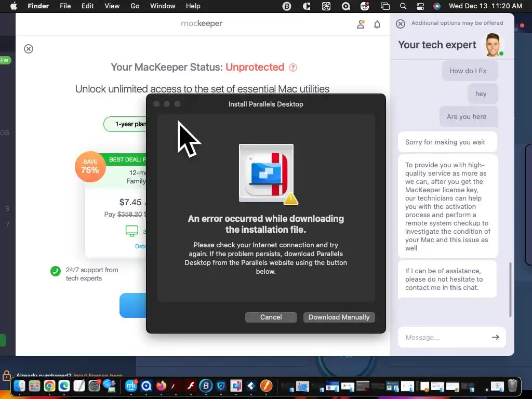This screenshot has width=532, height=399.
Task: Close the MacKeeper status plans page
Action: (29, 49)
